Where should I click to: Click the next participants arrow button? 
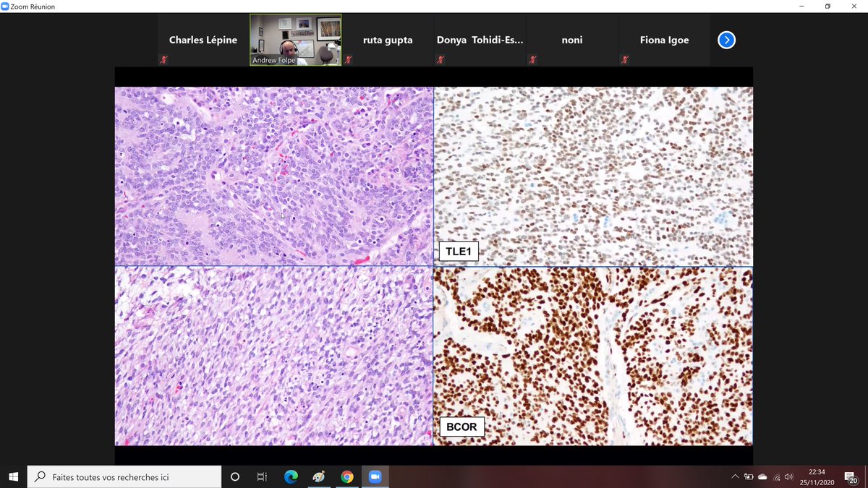726,40
